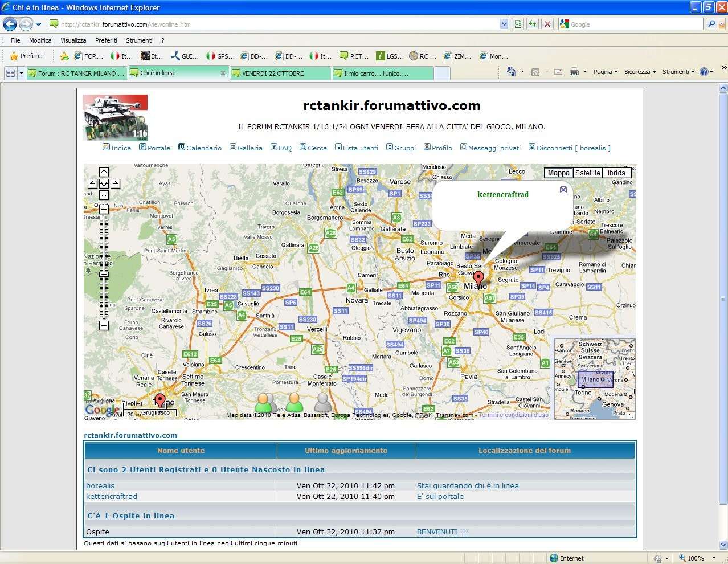Open the Help question mark icon

point(704,72)
